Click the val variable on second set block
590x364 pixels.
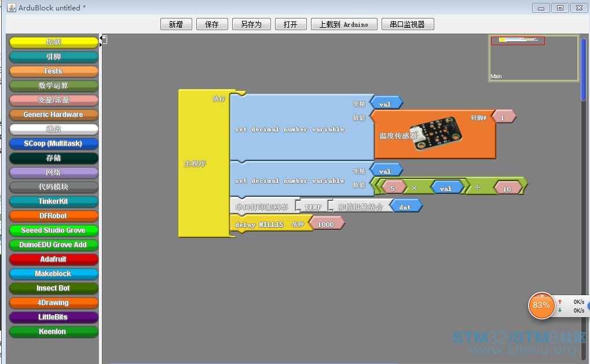[386, 170]
